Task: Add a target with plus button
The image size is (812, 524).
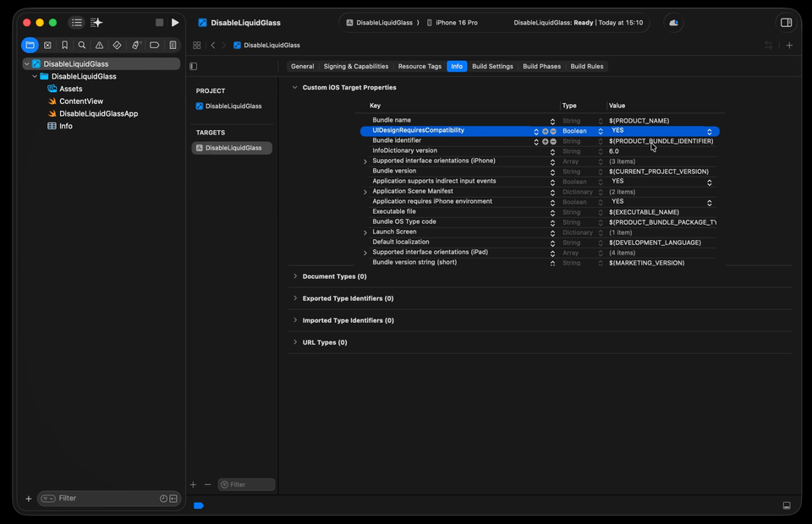Action: tap(193, 484)
